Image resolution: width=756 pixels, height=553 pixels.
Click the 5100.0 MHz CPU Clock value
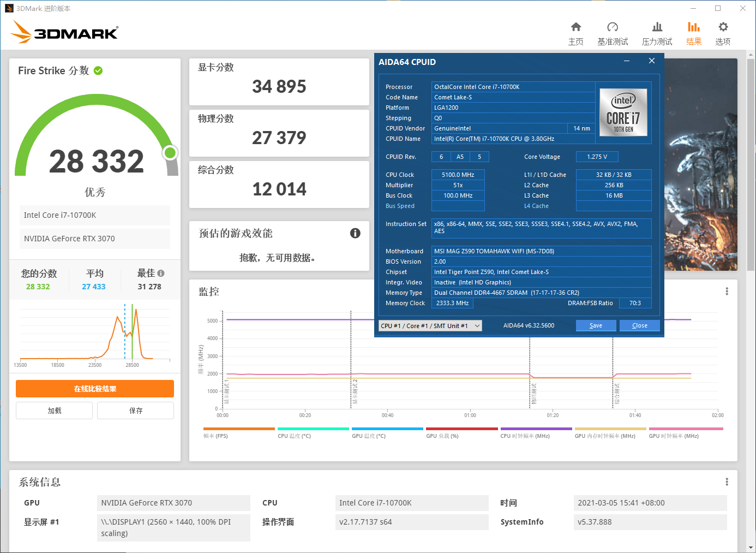coord(458,175)
